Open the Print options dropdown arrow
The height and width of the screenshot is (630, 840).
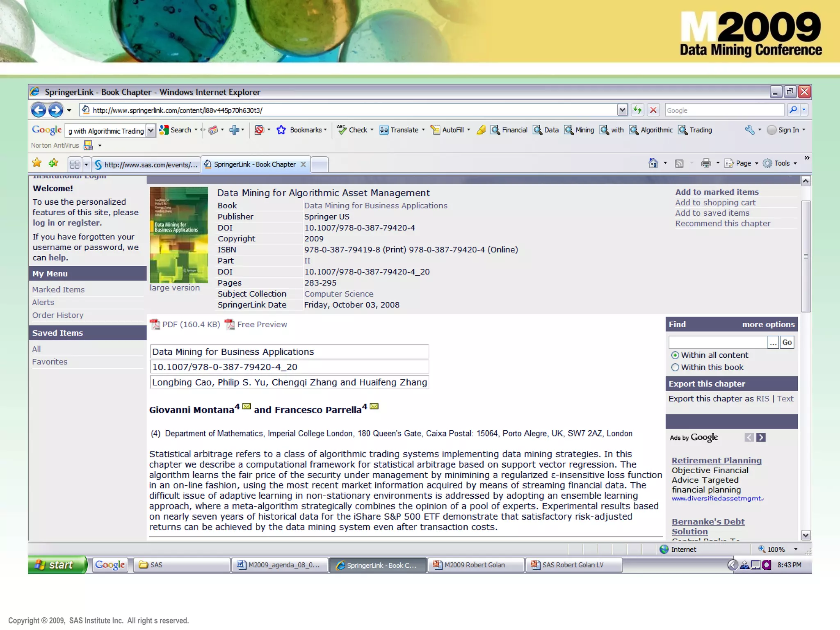[718, 163]
